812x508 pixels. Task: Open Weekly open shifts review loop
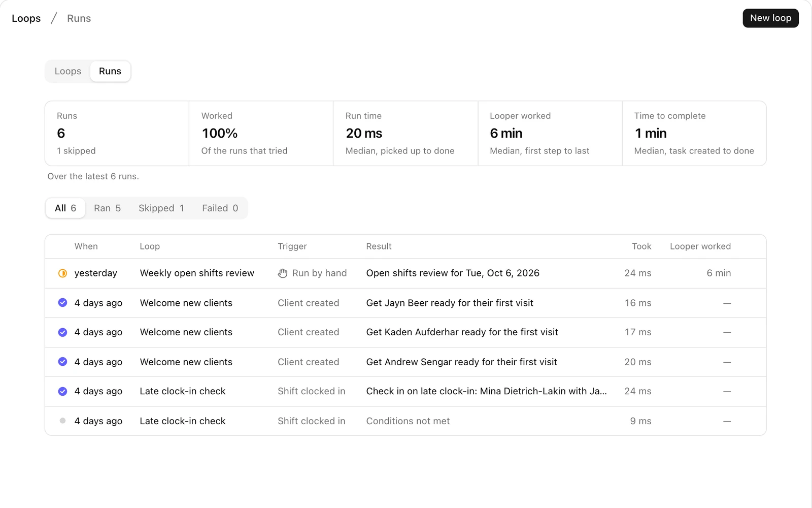coord(197,273)
